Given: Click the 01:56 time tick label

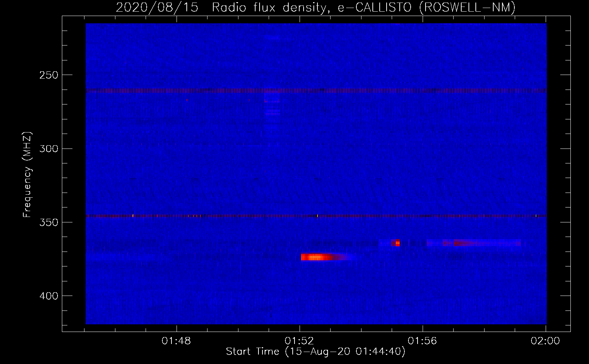Looking at the screenshot, I should click(x=422, y=341).
